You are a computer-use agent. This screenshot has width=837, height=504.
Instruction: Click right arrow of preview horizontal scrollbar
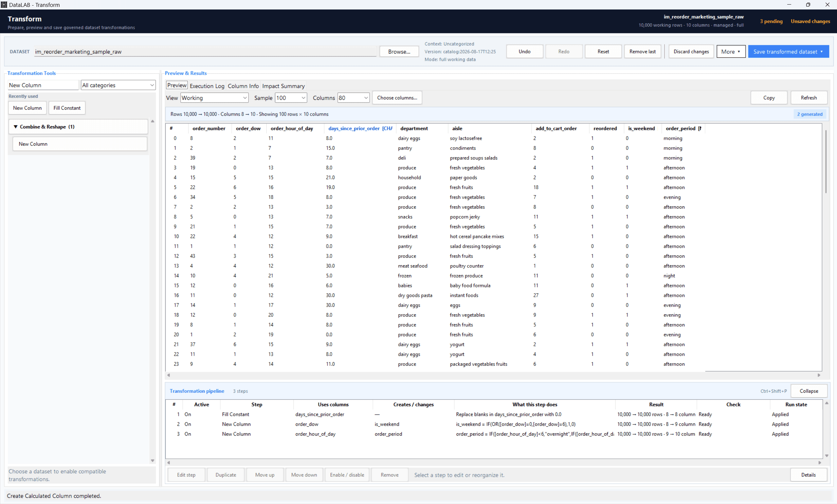pos(819,375)
